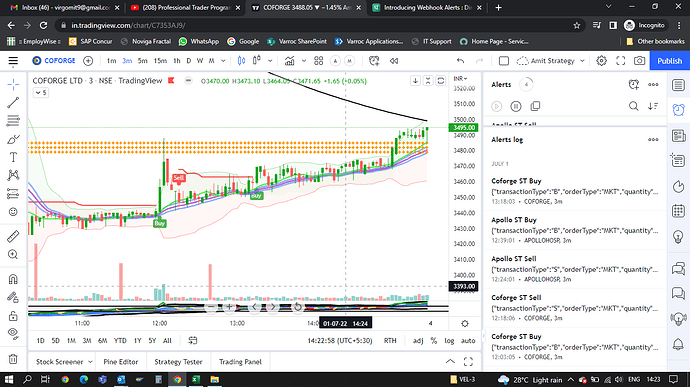Start bar replay mode
This screenshot has height=387, width=690.
click(x=394, y=61)
